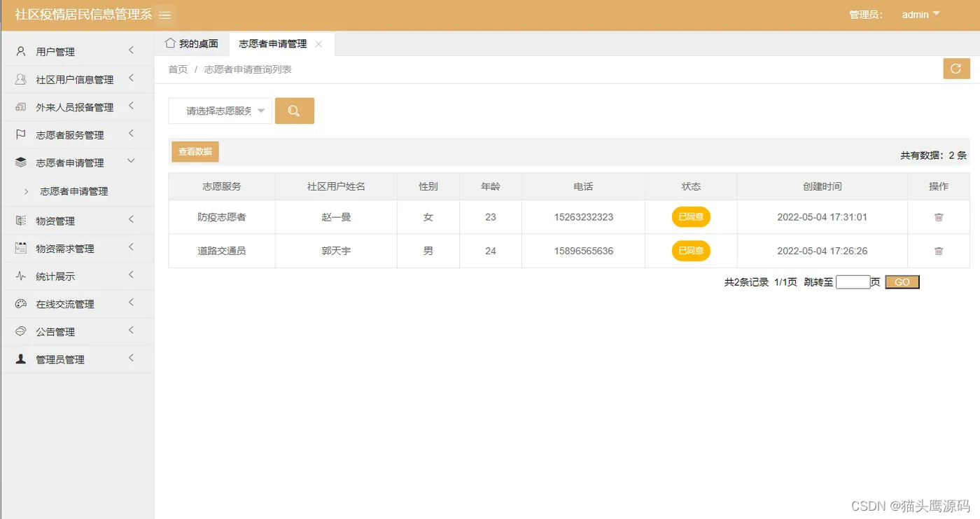
Task: Click the home icon on 我的桌面 tab
Action: pos(170,43)
